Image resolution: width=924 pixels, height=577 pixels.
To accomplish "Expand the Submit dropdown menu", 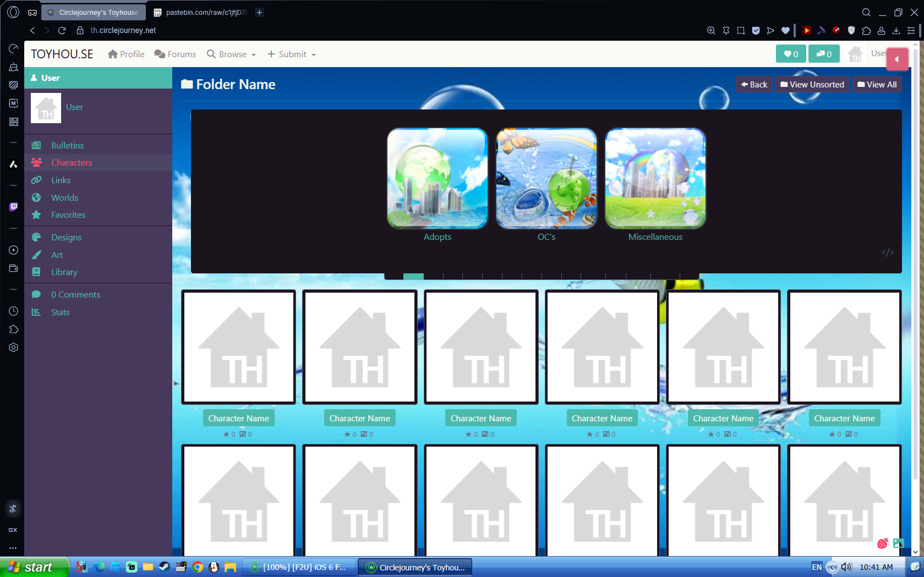I will click(292, 54).
